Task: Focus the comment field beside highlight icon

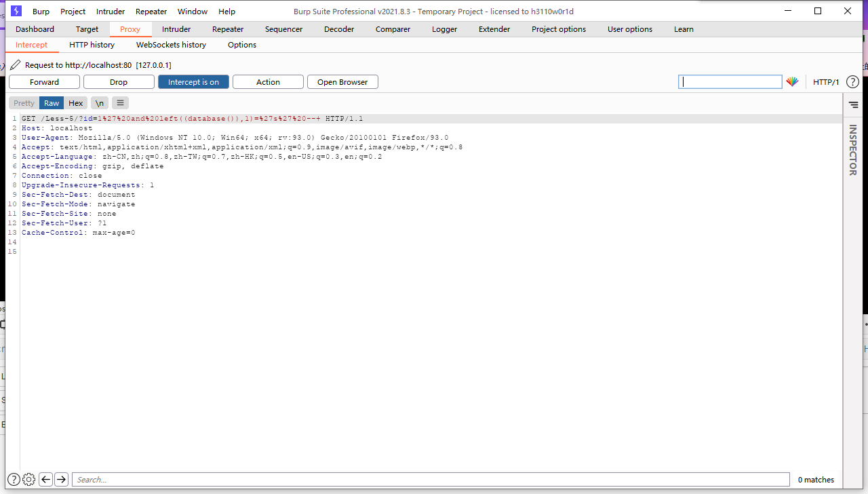Action: 730,82
